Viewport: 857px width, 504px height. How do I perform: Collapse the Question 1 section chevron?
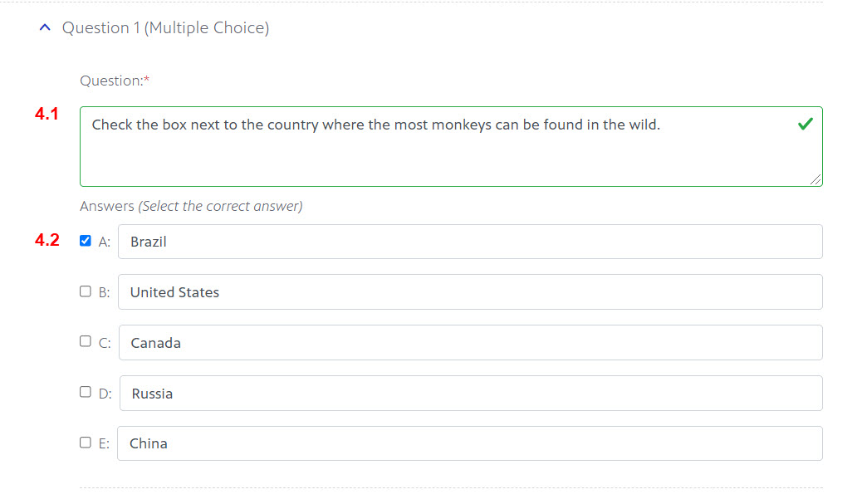(x=45, y=28)
